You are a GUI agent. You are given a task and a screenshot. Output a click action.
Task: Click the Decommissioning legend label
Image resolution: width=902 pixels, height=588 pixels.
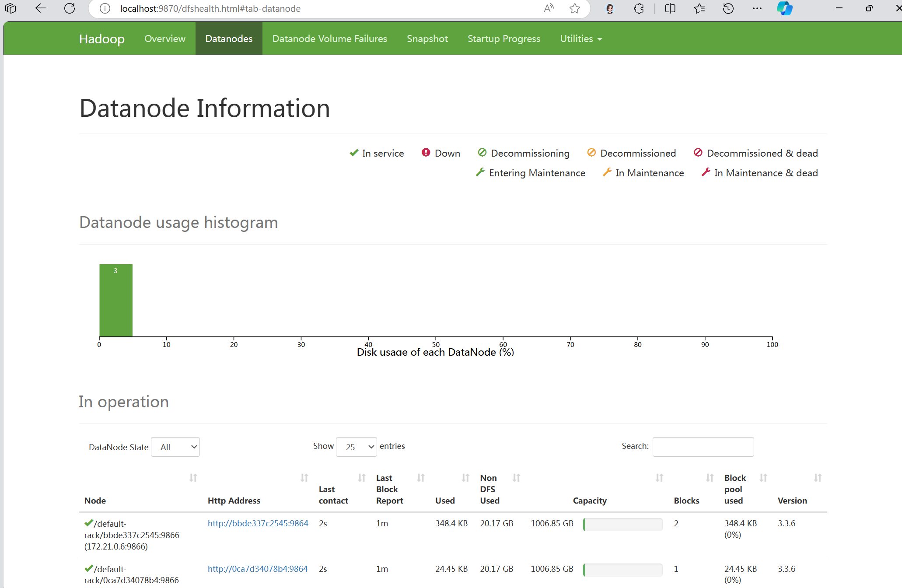coord(530,153)
